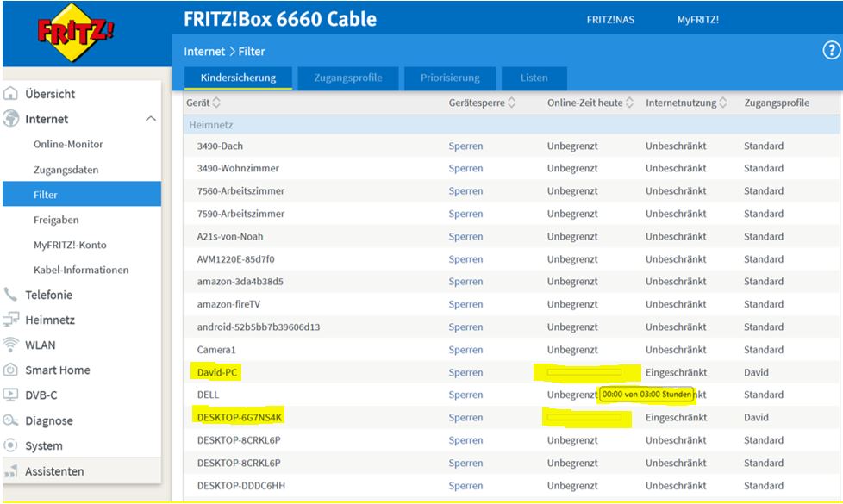843x504 pixels.
Task: Switch to Priorisierung tab
Action: (450, 78)
